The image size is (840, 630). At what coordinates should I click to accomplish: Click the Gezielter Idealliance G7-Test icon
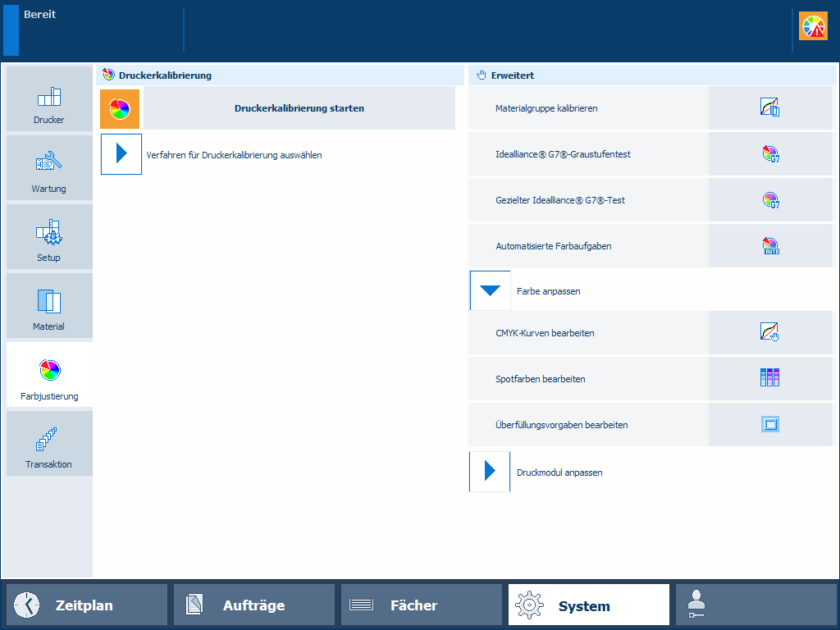[x=769, y=200]
